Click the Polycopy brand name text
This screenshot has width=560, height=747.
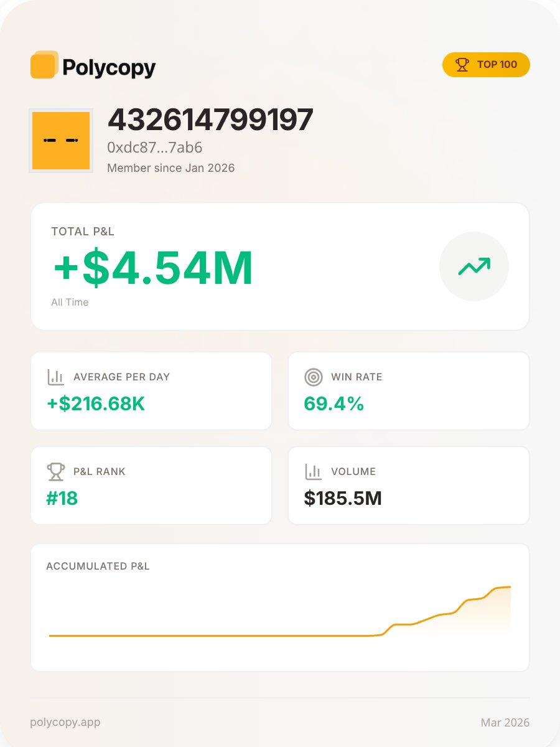coord(109,67)
